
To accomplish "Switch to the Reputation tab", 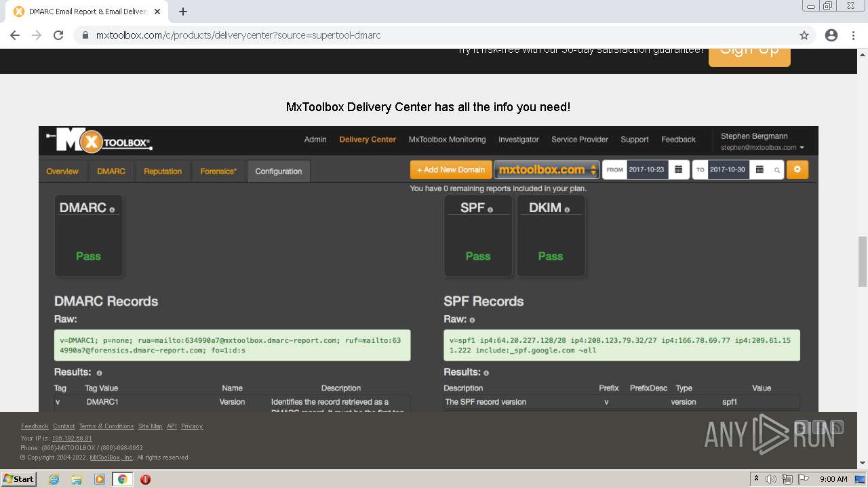I will pyautogui.click(x=163, y=171).
